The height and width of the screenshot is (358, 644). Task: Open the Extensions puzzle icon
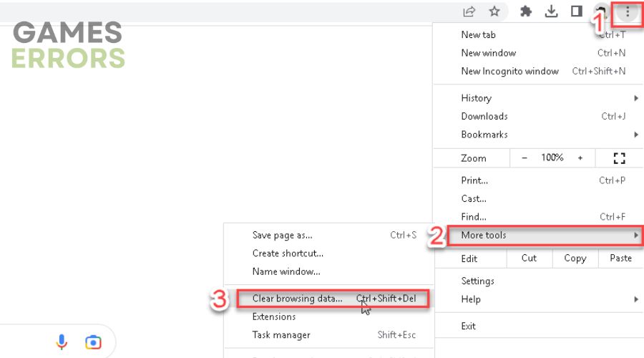pos(526,11)
